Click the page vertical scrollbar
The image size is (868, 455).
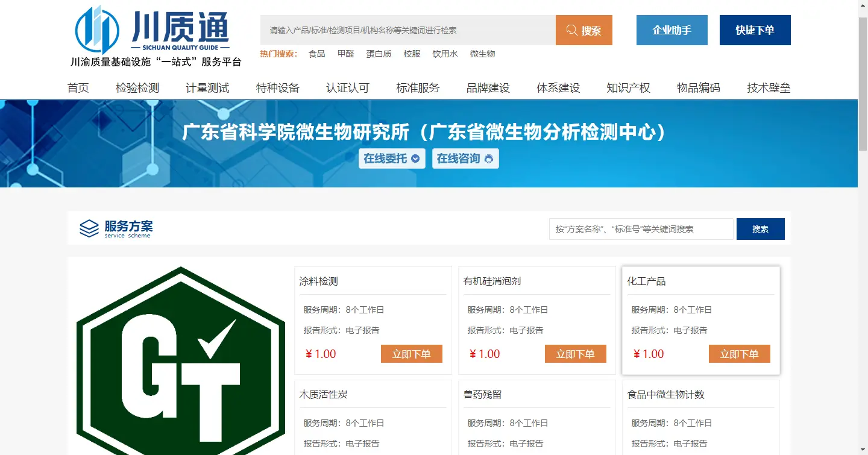[x=863, y=84]
